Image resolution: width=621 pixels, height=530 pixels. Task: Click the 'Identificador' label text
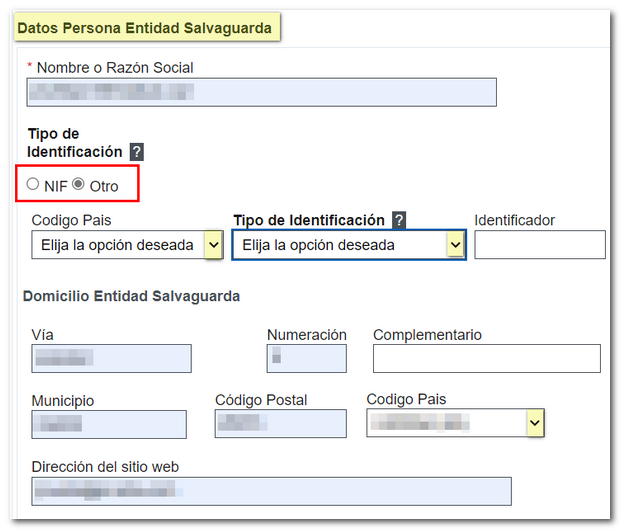point(514,220)
